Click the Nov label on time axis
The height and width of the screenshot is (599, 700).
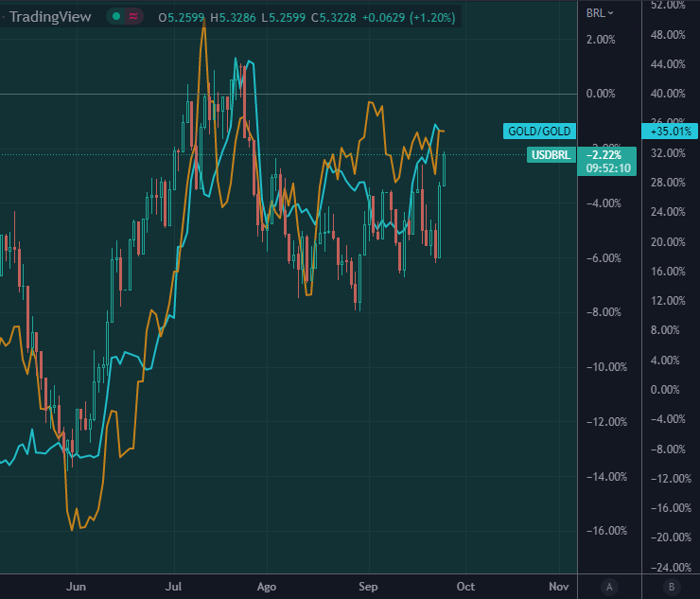(560, 587)
